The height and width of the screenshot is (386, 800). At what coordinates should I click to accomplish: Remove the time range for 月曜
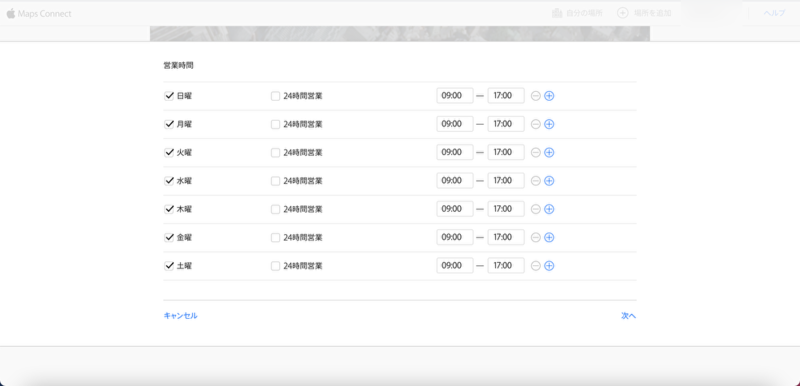(x=536, y=124)
